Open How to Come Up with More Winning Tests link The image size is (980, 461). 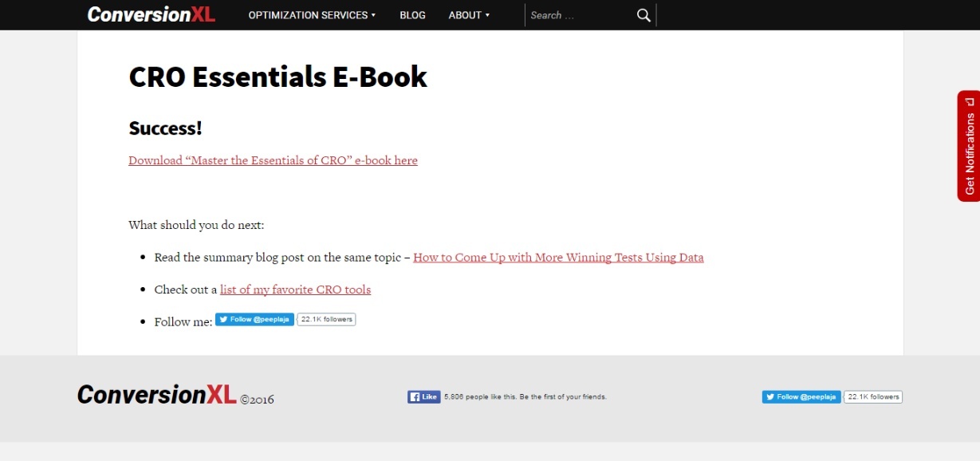[558, 258]
